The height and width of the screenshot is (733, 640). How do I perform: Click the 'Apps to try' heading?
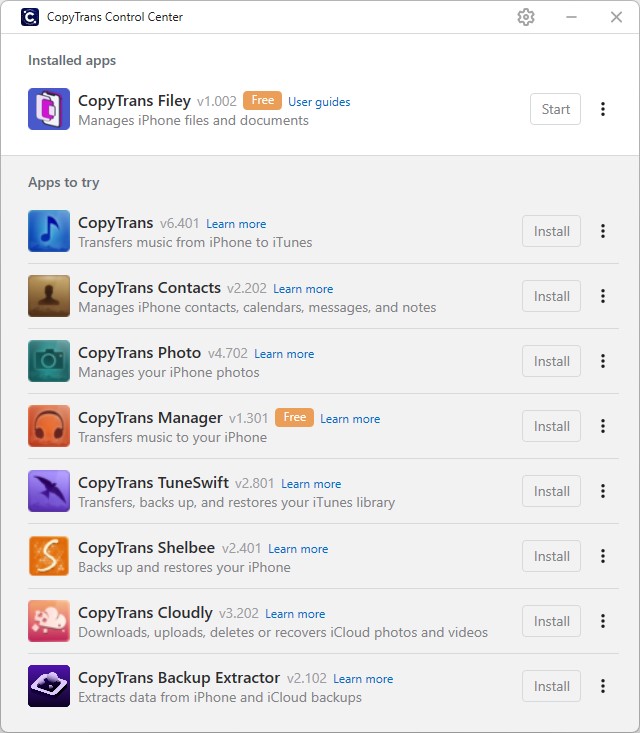tap(64, 182)
